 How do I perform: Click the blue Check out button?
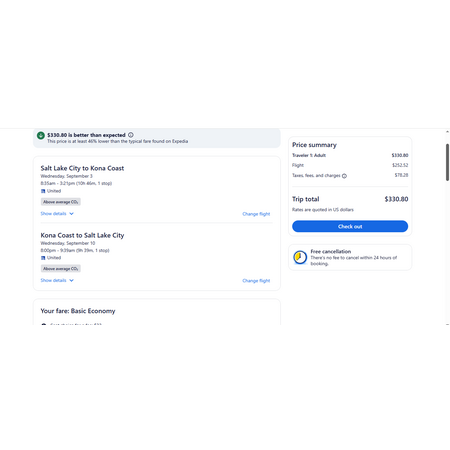pos(350,226)
